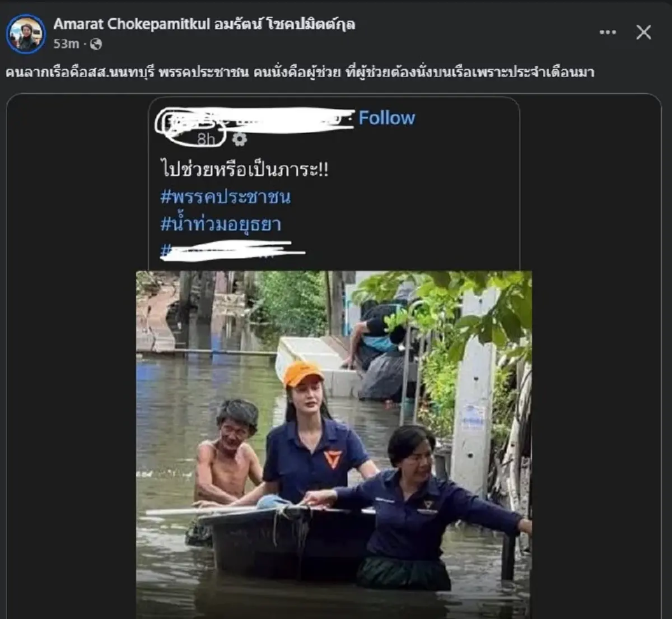Open the hashtag #น้ำท่วมอยุธยา
Screen dimensions: 672x619
[x=222, y=222]
